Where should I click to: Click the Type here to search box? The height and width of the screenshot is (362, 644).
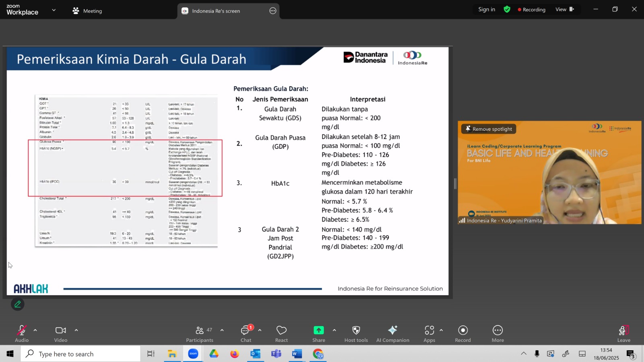pyautogui.click(x=80, y=354)
